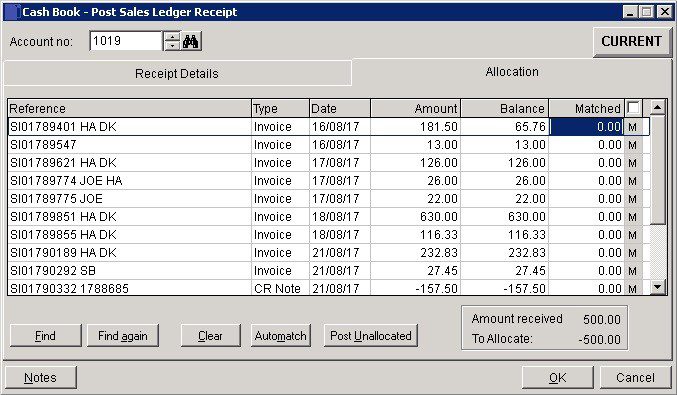Toggle M match for SI01789401 HA DK
The width and height of the screenshot is (677, 395).
633,127
